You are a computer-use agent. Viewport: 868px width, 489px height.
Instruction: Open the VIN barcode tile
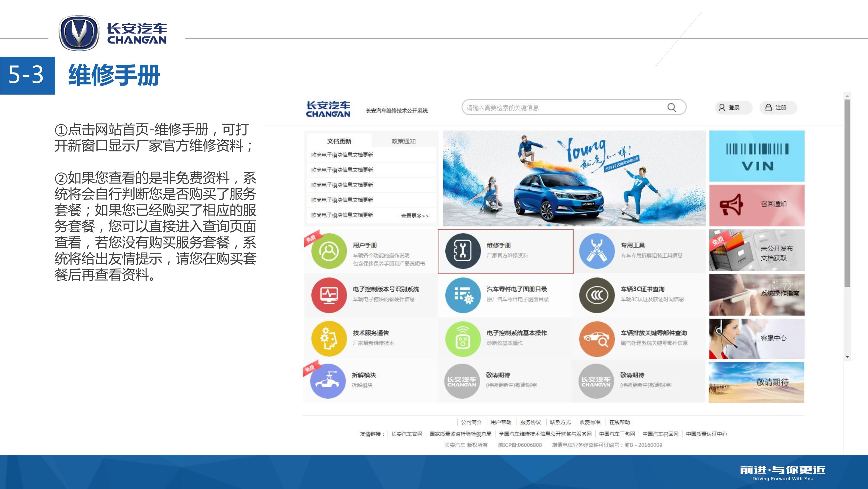757,156
